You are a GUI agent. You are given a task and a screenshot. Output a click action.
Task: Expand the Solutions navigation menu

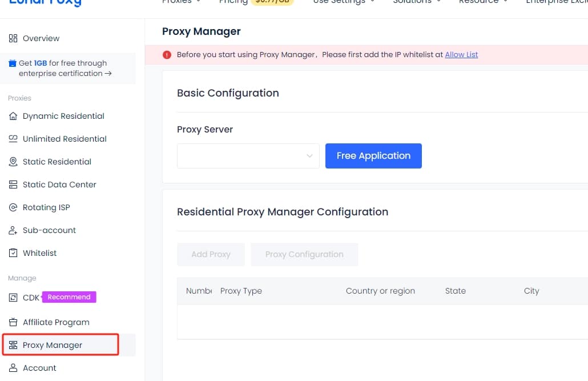[x=417, y=2]
